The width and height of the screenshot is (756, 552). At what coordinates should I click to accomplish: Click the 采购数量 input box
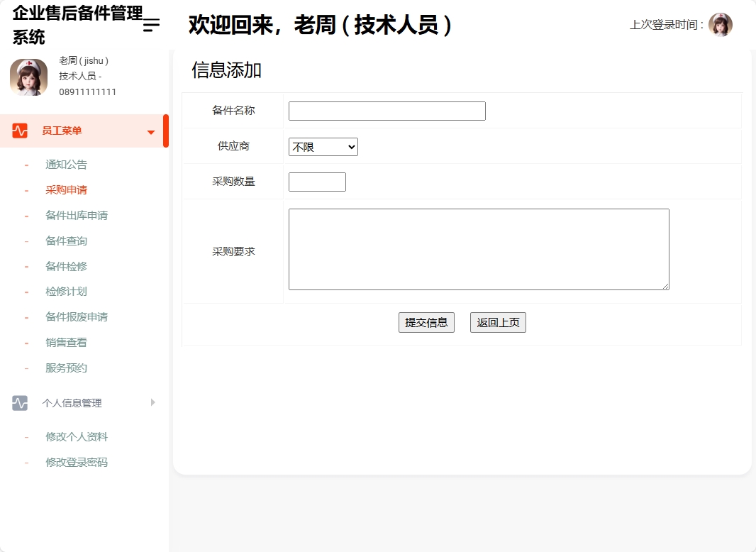pos(317,182)
